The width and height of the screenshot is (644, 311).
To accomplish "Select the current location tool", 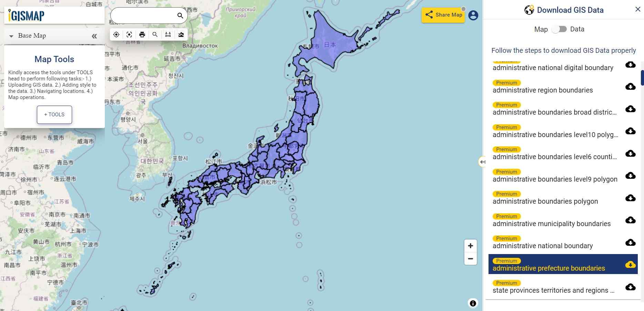I will point(116,34).
